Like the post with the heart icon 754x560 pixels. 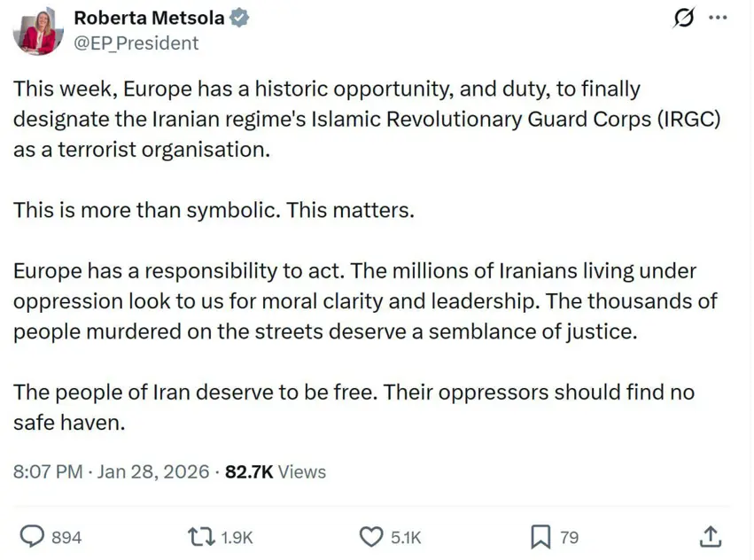(x=369, y=536)
